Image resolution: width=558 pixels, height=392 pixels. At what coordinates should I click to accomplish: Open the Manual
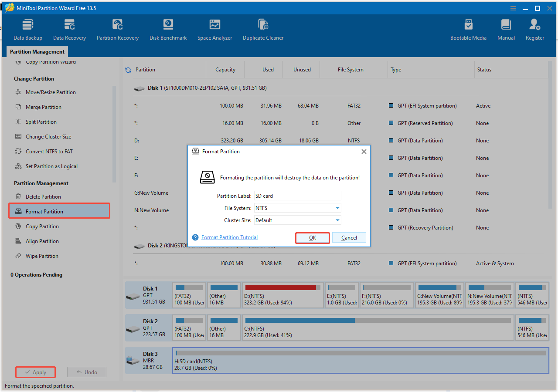(x=506, y=28)
